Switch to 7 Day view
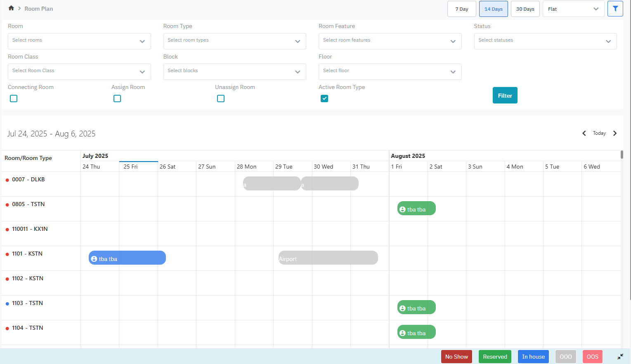Screen dimensions: 631x364 click(x=461, y=9)
